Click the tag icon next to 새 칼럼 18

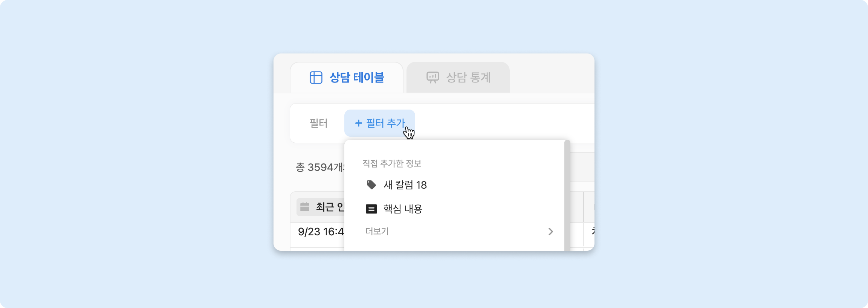tap(371, 185)
